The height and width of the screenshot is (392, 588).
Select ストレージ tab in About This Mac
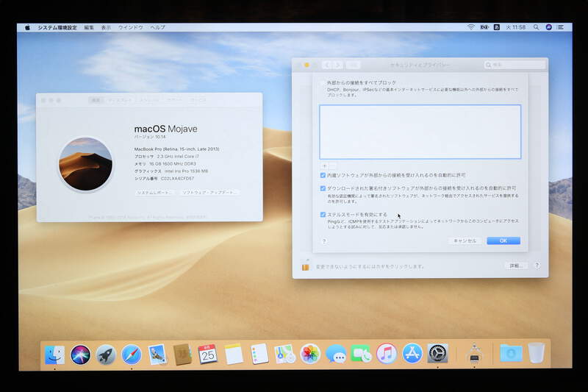149,100
